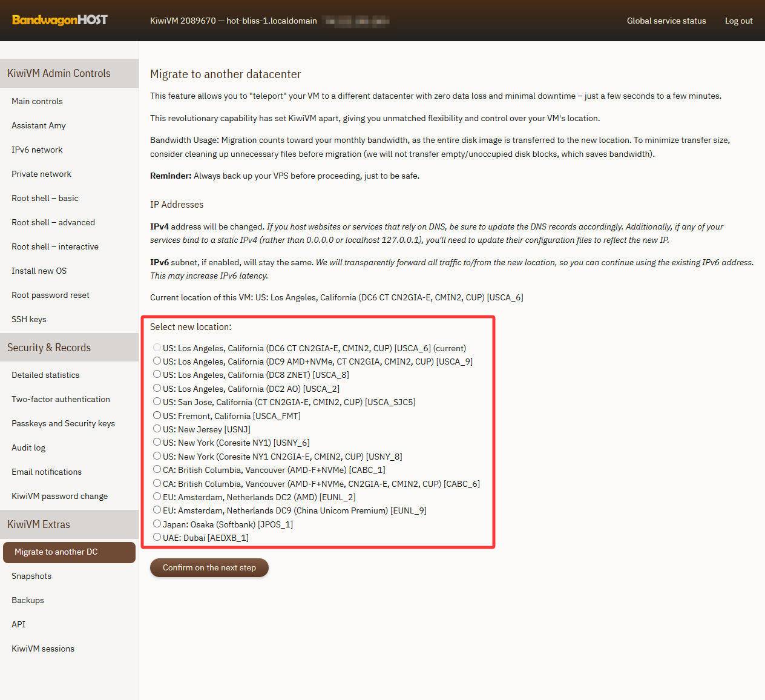This screenshot has width=765, height=700.
Task: Click Migrate to another DC item
Action: pyautogui.click(x=56, y=552)
